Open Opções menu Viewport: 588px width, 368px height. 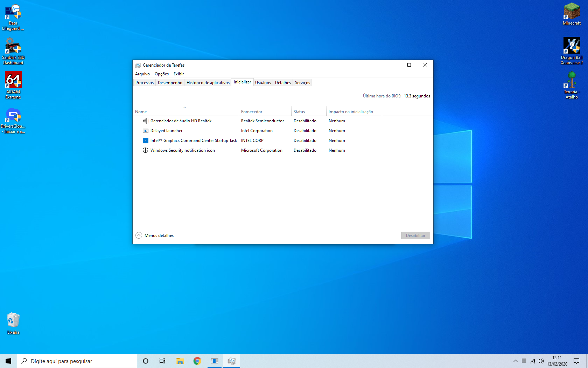(x=162, y=74)
